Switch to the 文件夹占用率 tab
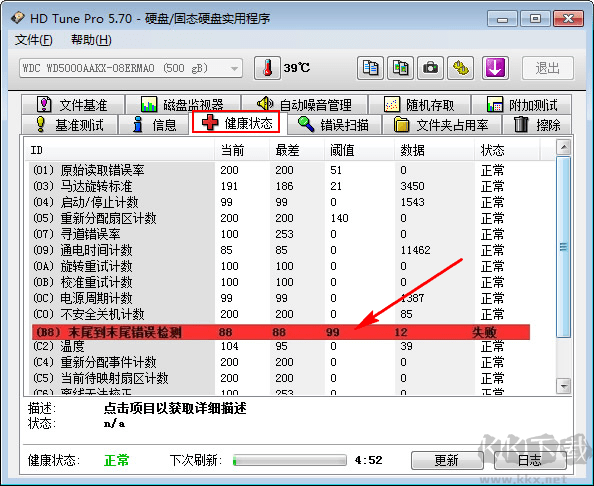This screenshot has height=486, width=594. click(442, 125)
